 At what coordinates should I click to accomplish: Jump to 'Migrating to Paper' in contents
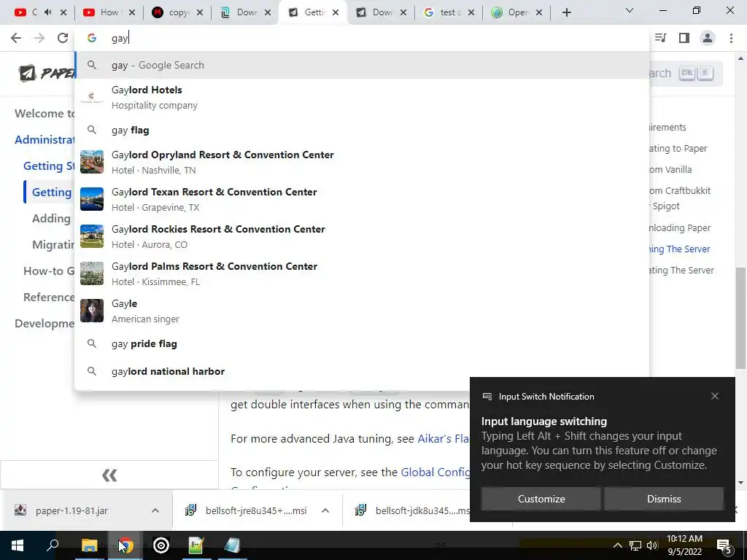[x=678, y=149]
